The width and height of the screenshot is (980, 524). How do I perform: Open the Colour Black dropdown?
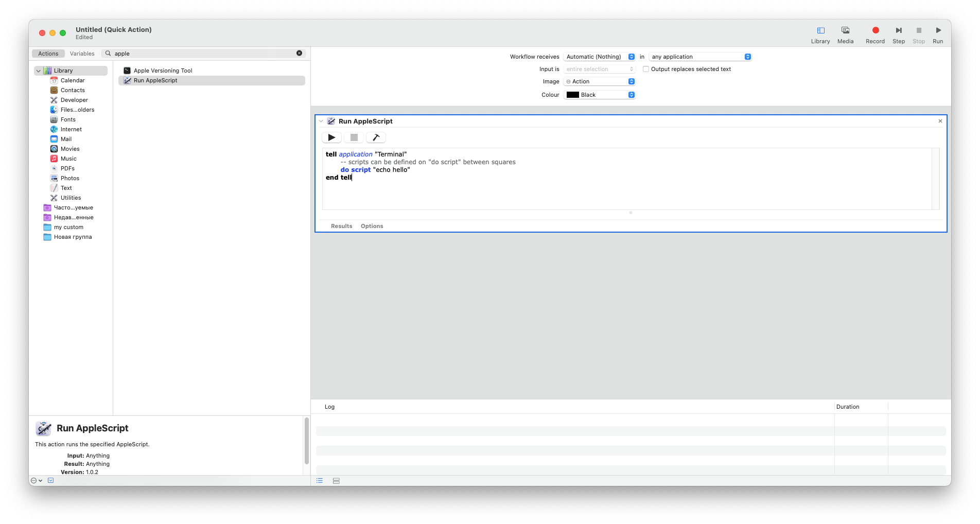tap(600, 95)
